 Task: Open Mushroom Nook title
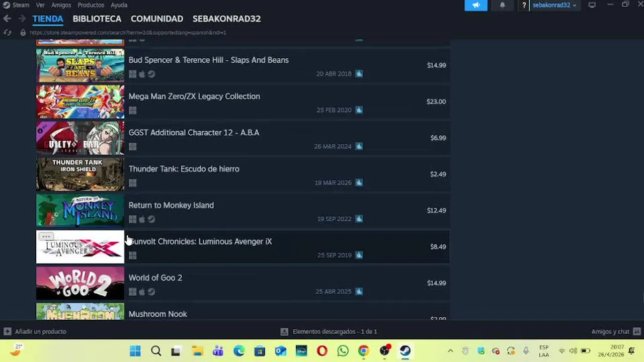[x=157, y=314]
